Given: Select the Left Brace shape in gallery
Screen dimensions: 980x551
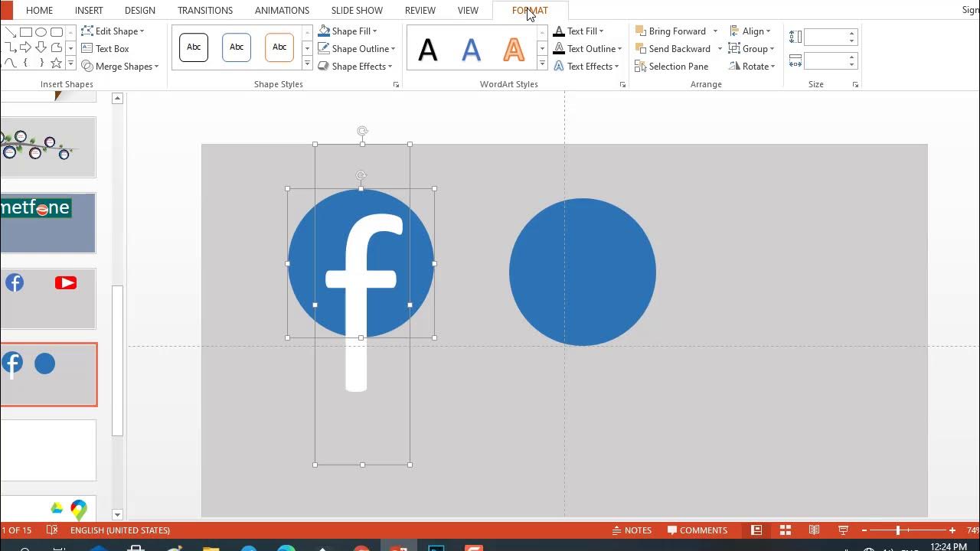Looking at the screenshot, I should 26,63.
